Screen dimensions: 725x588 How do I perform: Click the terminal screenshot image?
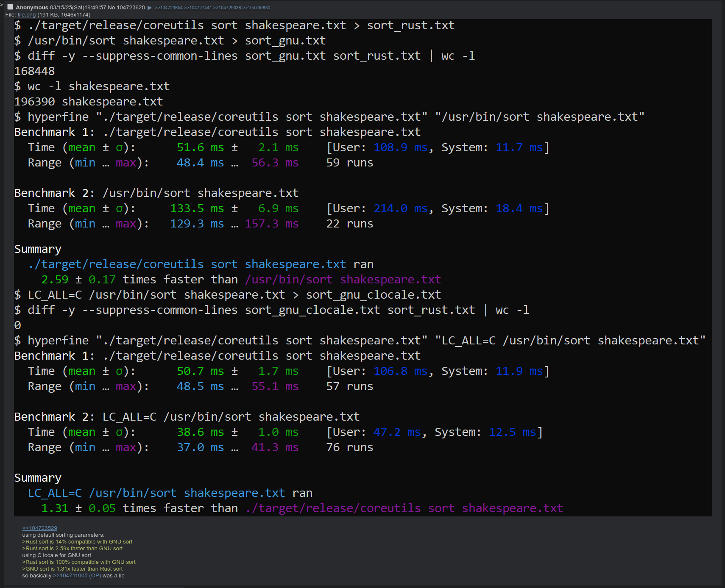(363, 268)
